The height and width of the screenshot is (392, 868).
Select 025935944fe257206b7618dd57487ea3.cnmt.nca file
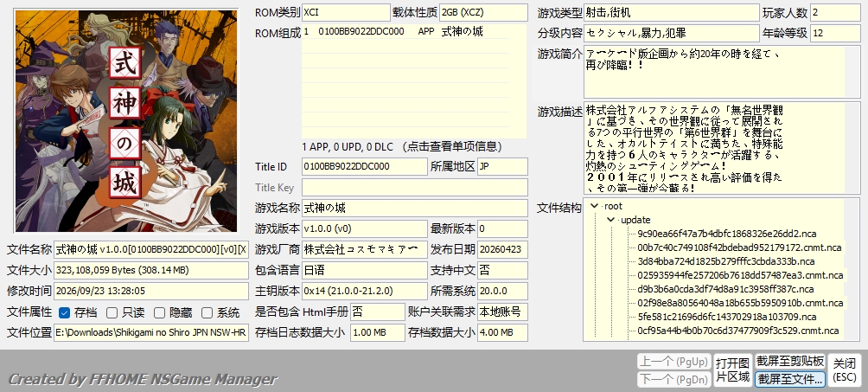tap(740, 275)
